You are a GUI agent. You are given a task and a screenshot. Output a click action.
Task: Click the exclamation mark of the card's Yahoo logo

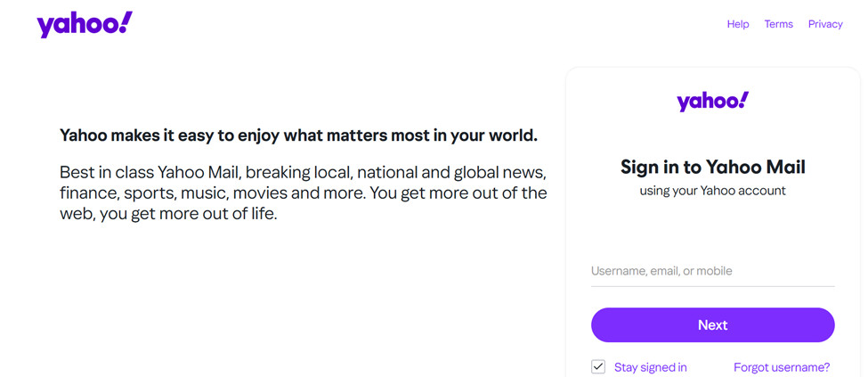743,99
